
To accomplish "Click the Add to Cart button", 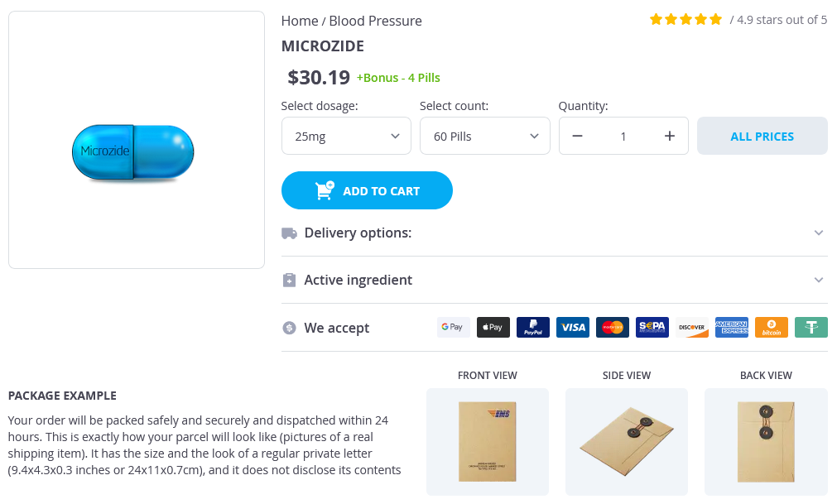I will click(367, 191).
